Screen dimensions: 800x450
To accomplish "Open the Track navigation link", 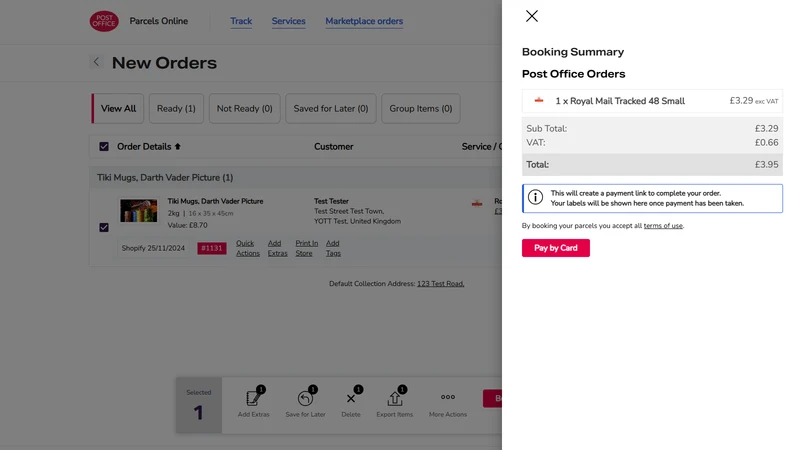I will click(x=241, y=21).
